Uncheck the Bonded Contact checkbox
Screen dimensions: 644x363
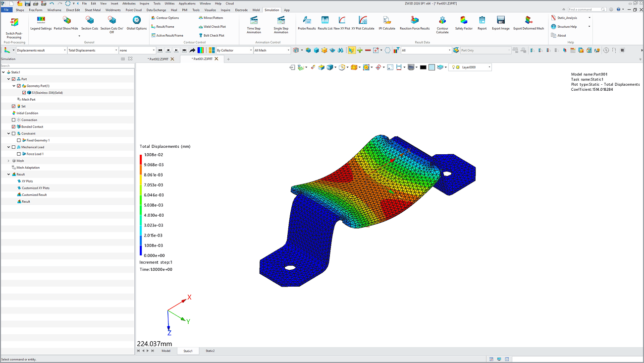tap(14, 127)
